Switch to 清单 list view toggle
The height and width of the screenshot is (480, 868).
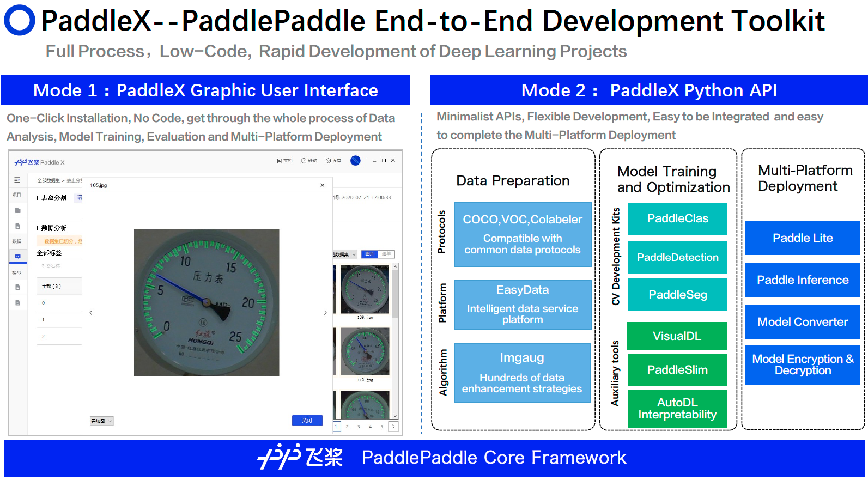point(386,254)
